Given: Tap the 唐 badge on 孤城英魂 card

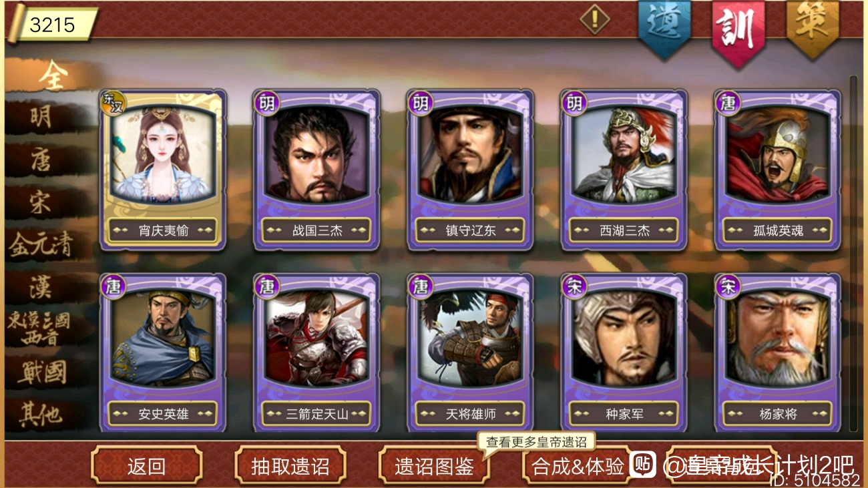Looking at the screenshot, I should 727,103.
